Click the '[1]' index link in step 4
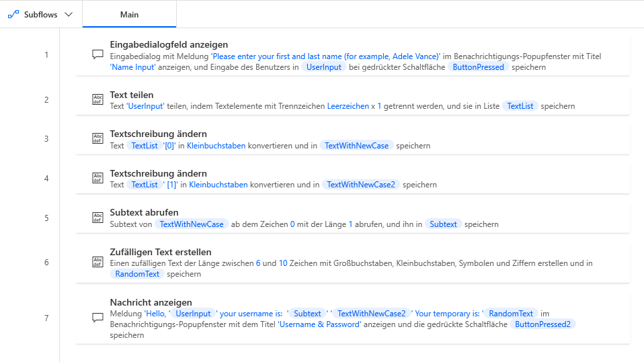 click(171, 184)
